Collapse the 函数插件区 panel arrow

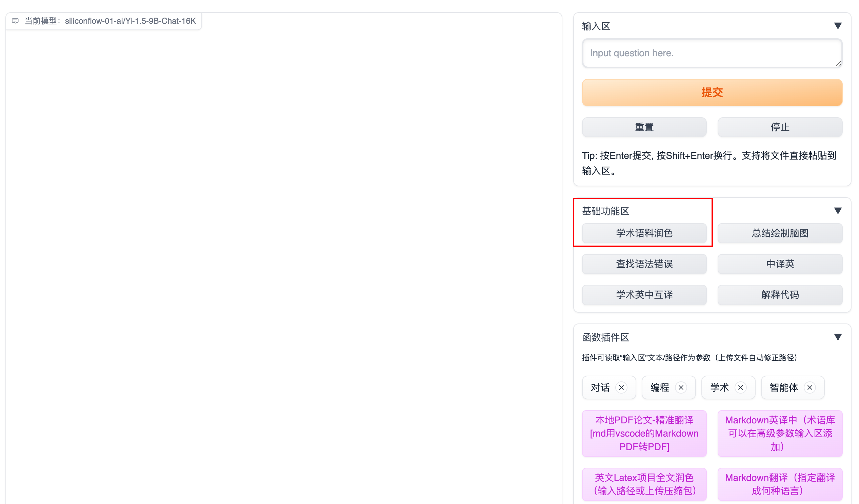coord(838,337)
